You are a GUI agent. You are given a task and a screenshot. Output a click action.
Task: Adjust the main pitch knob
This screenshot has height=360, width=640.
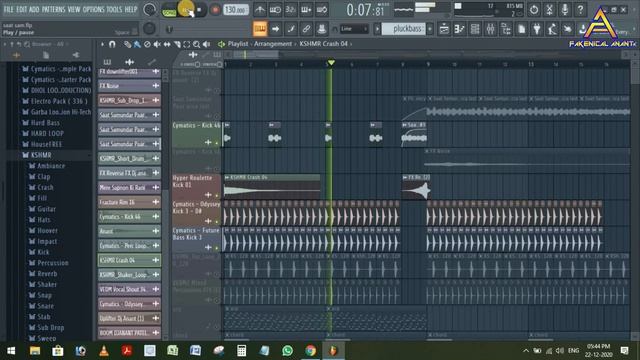(x=149, y=29)
